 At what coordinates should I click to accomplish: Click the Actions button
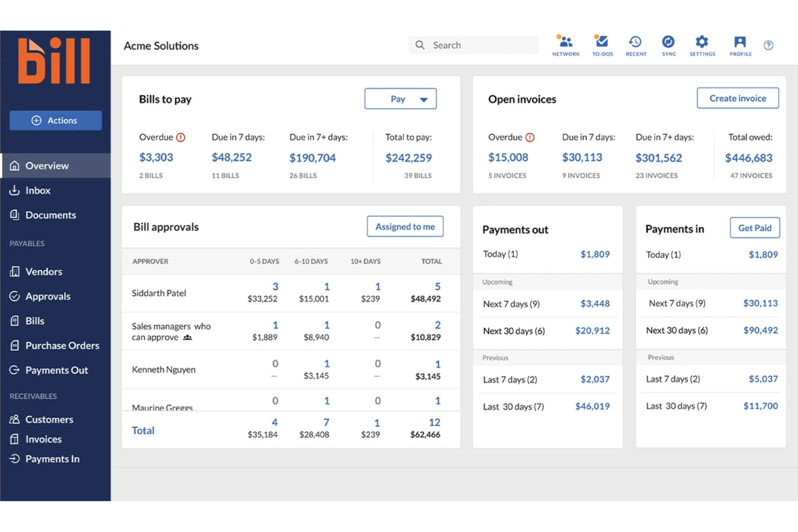point(56,121)
